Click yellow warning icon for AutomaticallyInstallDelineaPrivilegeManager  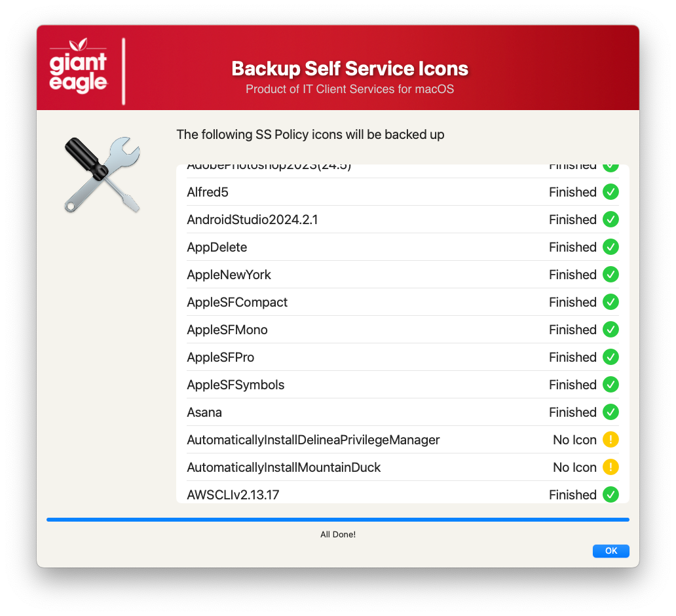(610, 440)
